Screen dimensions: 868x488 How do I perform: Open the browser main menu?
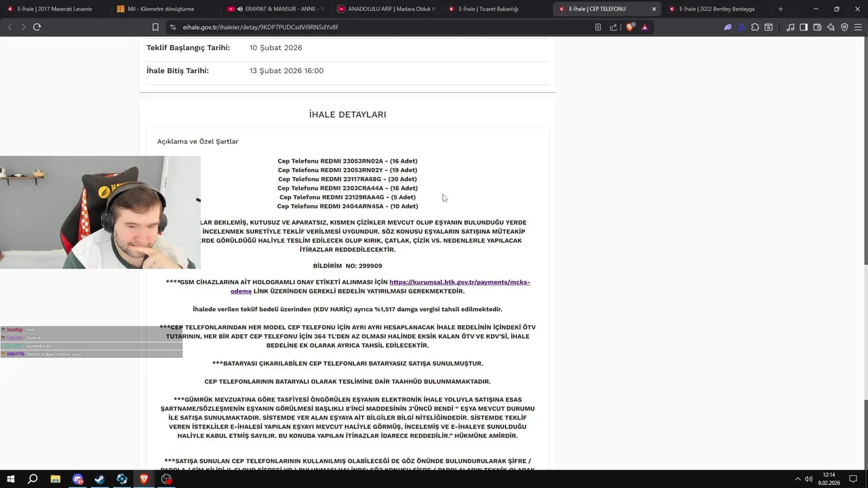858,27
